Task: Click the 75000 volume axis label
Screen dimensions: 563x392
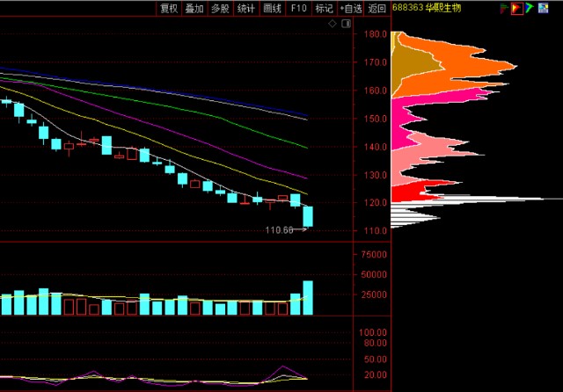Action: point(374,255)
